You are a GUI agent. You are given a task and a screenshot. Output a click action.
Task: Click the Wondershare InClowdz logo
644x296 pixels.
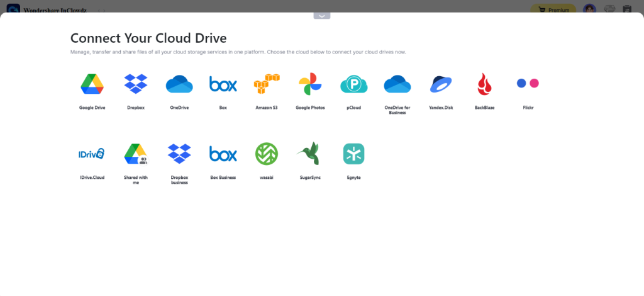[13, 8]
